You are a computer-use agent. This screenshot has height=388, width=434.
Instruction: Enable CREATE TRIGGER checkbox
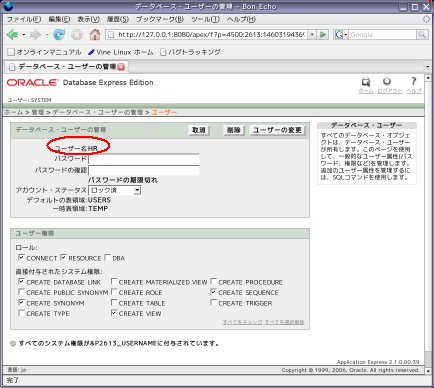click(x=213, y=303)
